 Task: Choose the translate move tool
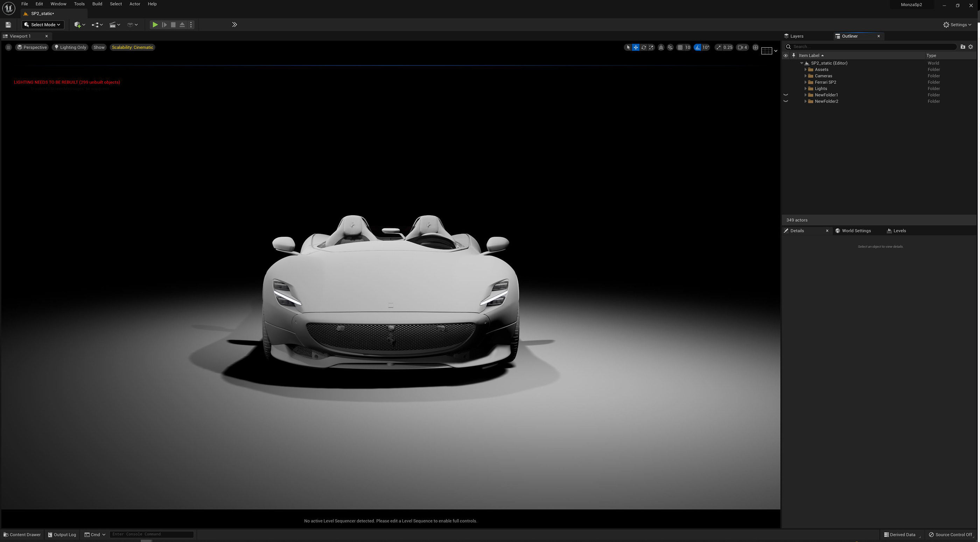click(636, 48)
